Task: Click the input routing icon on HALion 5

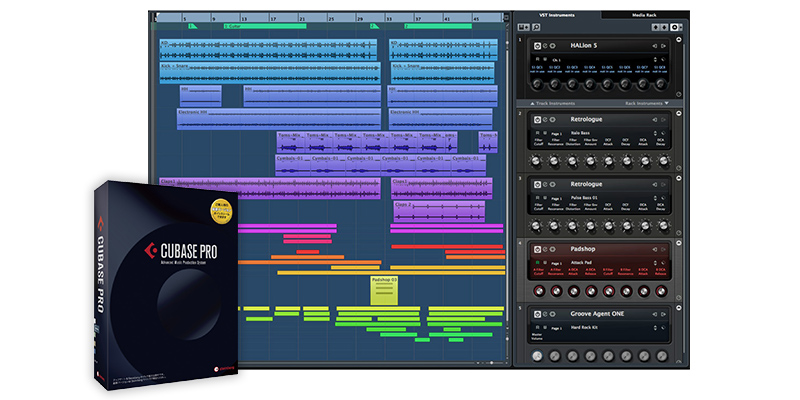Action: 655,46
